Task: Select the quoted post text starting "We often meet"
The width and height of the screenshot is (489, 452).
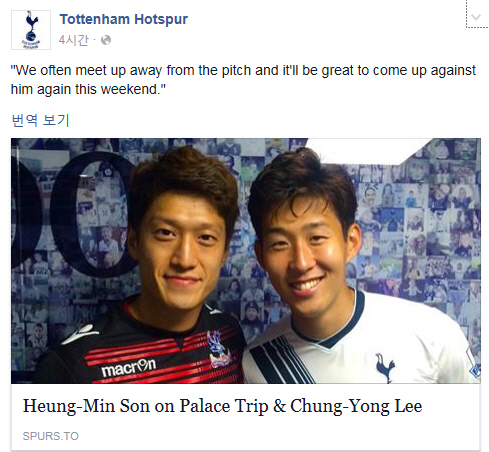Action: pyautogui.click(x=243, y=80)
